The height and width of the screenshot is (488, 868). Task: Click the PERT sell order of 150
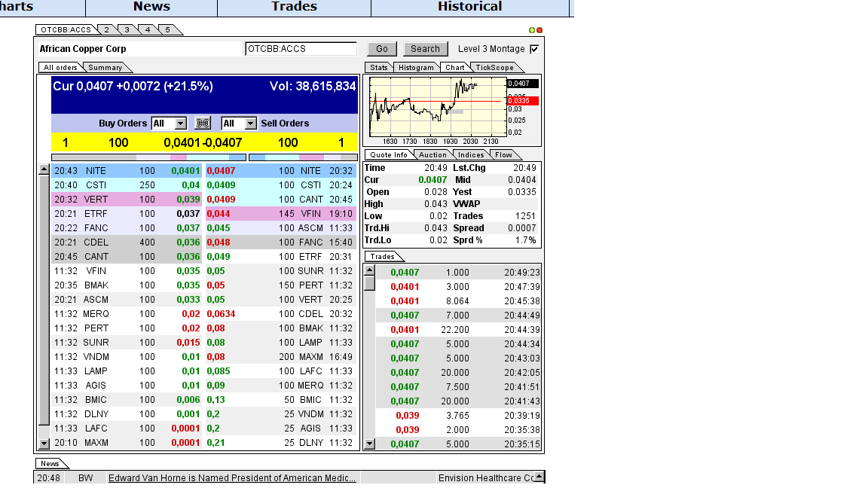[281, 285]
